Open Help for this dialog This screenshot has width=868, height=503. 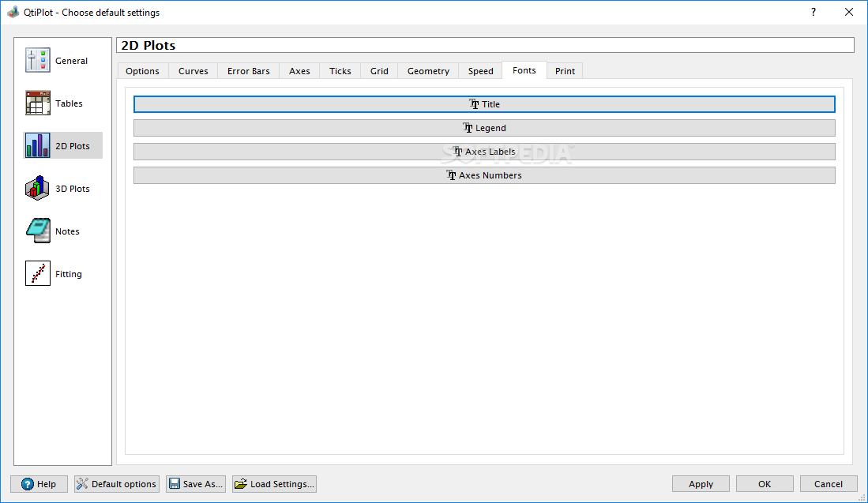click(39, 483)
